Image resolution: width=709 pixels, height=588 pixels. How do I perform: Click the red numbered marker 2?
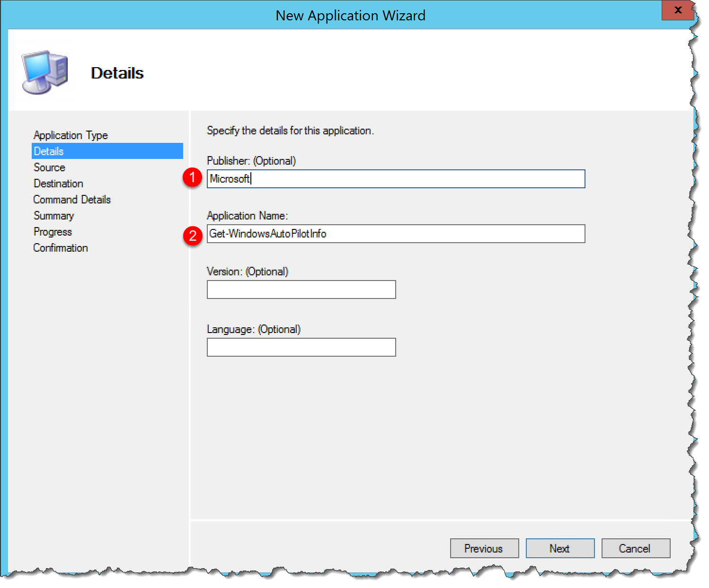point(193,235)
